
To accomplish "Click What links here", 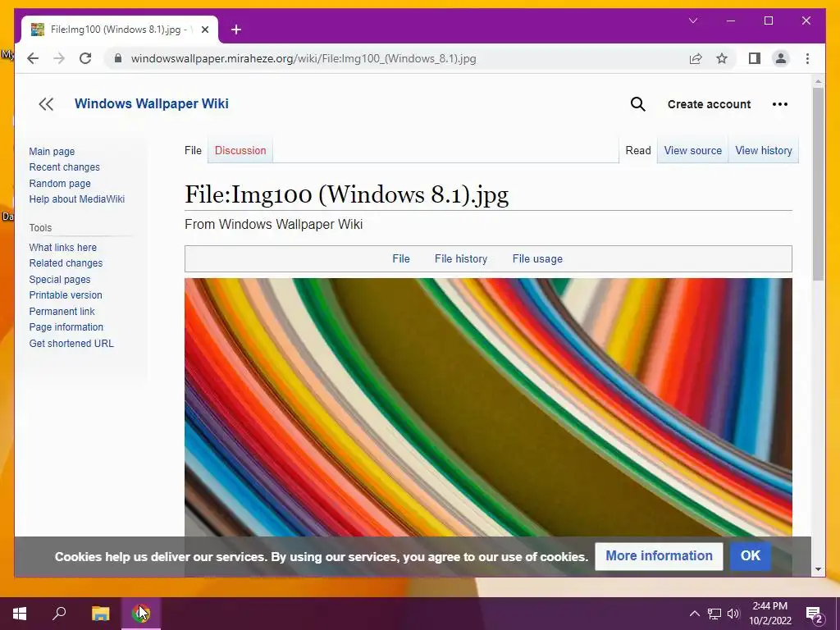I will point(62,248).
